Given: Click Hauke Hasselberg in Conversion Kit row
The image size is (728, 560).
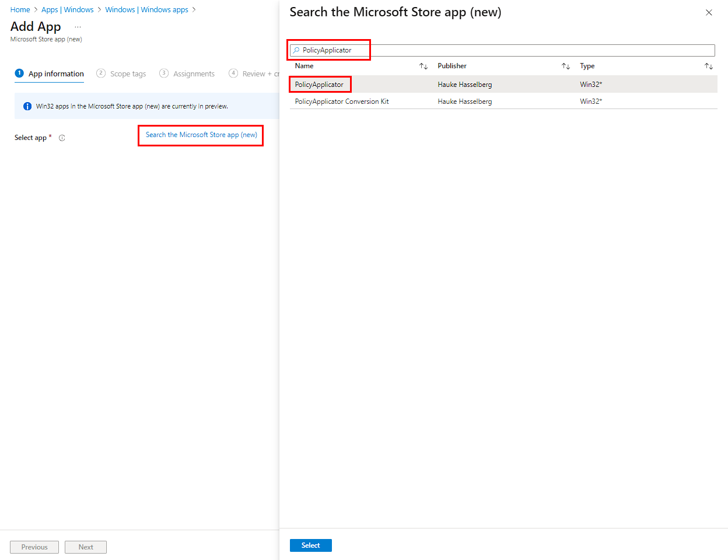Looking at the screenshot, I should pos(465,101).
